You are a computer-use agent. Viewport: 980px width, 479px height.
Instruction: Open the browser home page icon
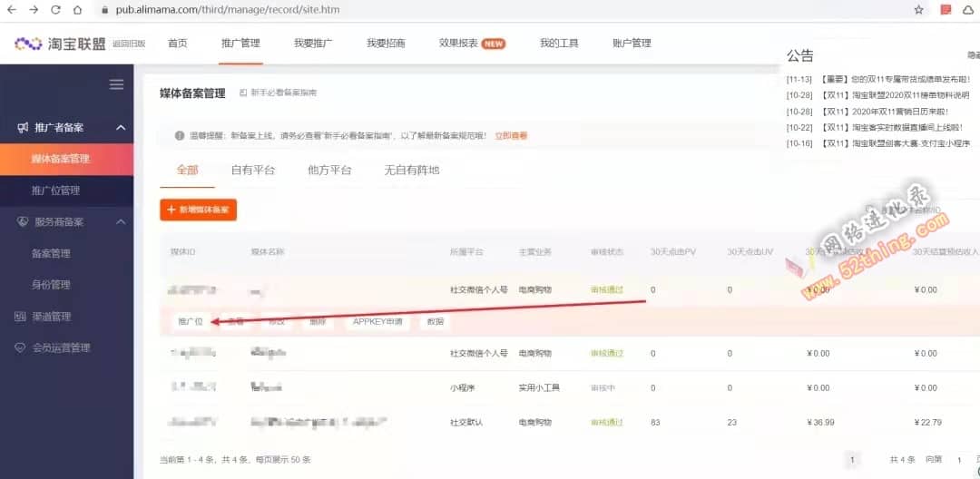coord(77,10)
